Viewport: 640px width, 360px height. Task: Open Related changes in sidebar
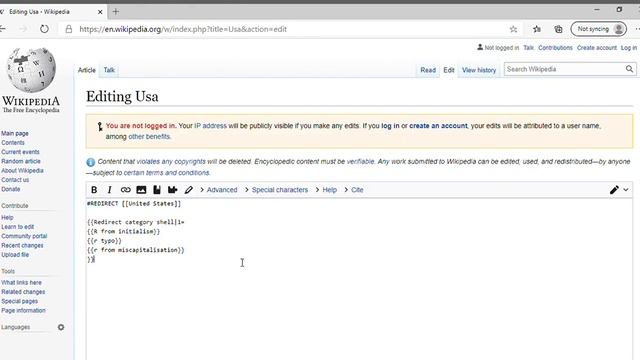tap(23, 292)
